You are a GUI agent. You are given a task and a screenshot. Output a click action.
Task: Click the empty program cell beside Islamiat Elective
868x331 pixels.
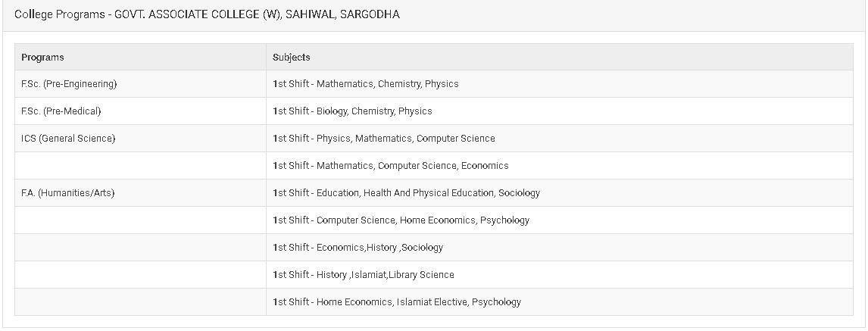pos(140,302)
